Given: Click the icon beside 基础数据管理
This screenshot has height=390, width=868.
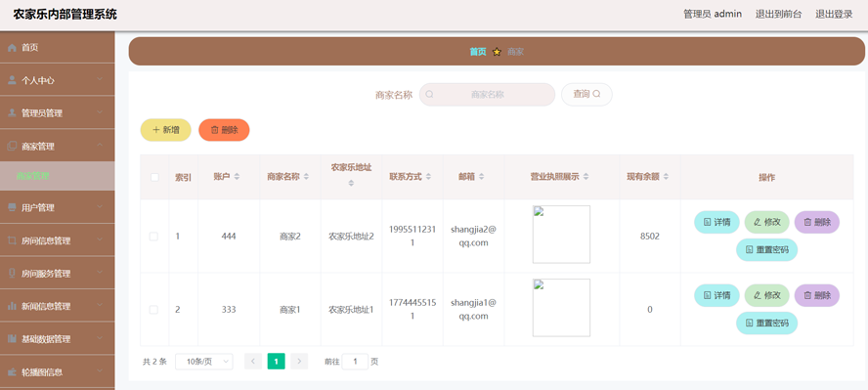Looking at the screenshot, I should click(x=12, y=338).
